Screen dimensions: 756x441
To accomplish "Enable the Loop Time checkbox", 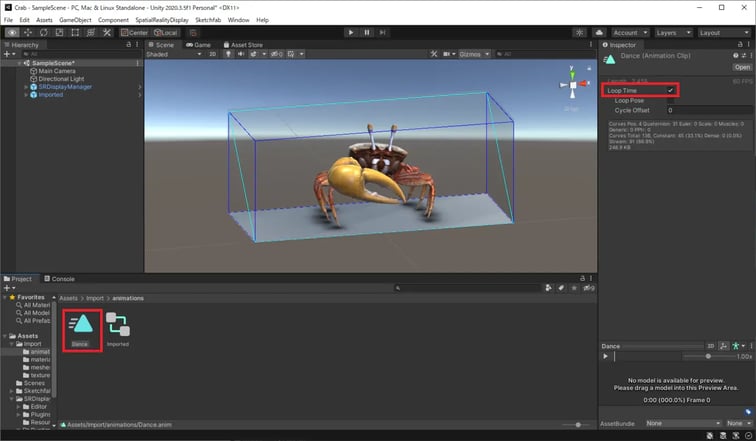I will pyautogui.click(x=671, y=90).
